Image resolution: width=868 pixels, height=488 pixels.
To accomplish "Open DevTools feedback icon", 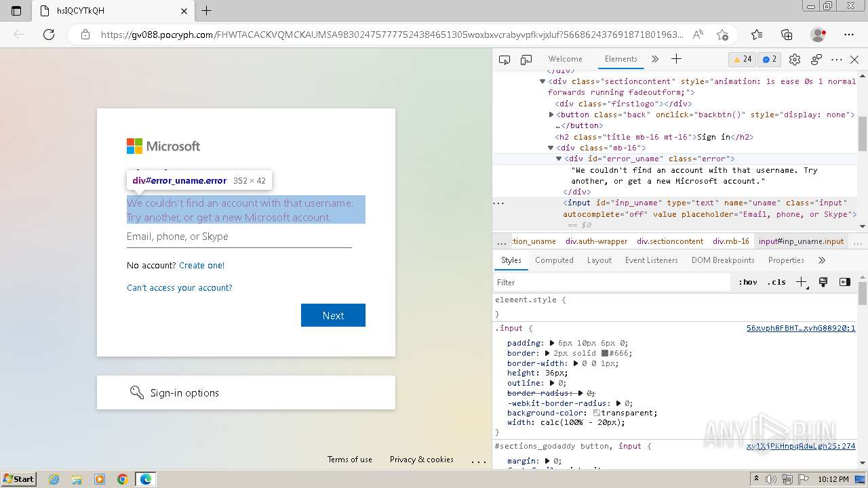I will (x=816, y=60).
